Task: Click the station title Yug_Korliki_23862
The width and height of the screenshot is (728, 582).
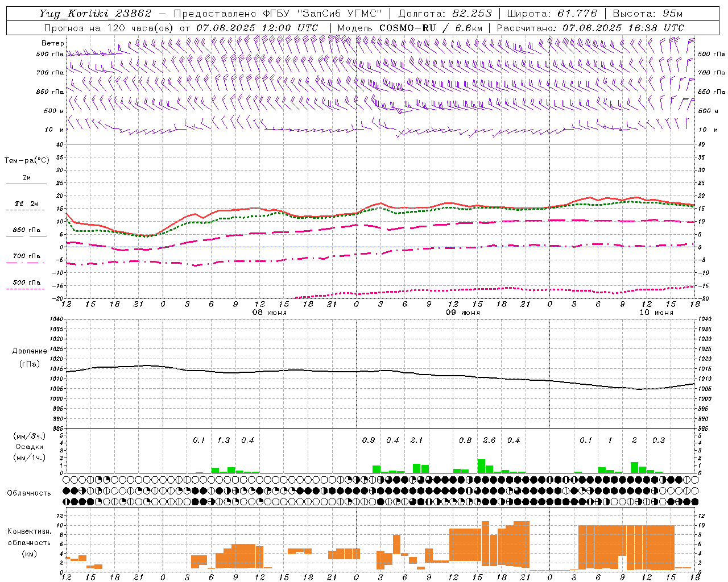Action: (x=96, y=14)
